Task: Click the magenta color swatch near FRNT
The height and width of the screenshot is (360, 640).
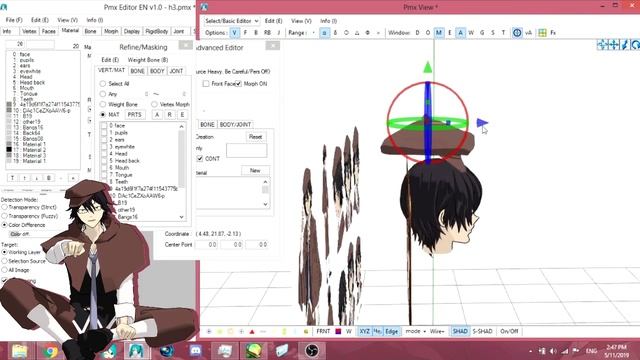Action: tap(338, 331)
